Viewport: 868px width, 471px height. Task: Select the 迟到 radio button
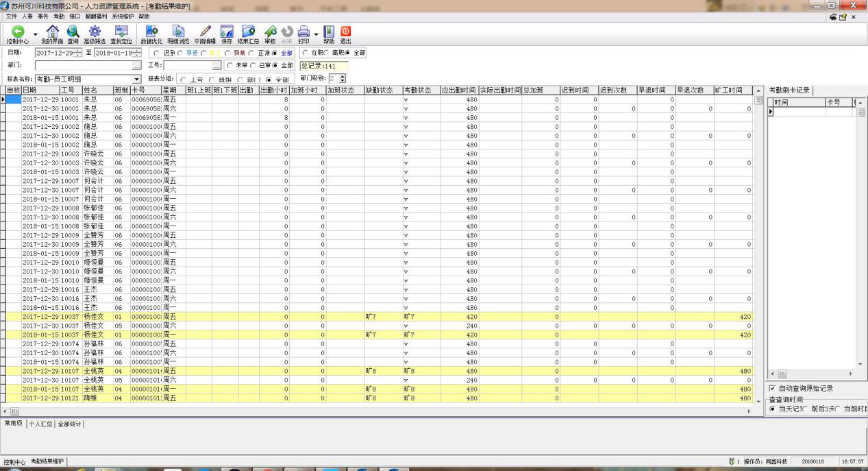[x=157, y=53]
